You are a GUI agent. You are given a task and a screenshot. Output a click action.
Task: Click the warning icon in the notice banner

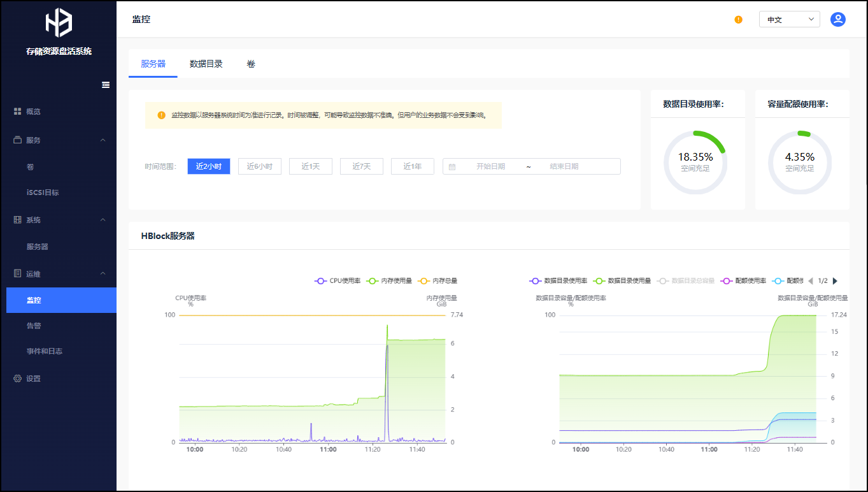click(161, 115)
